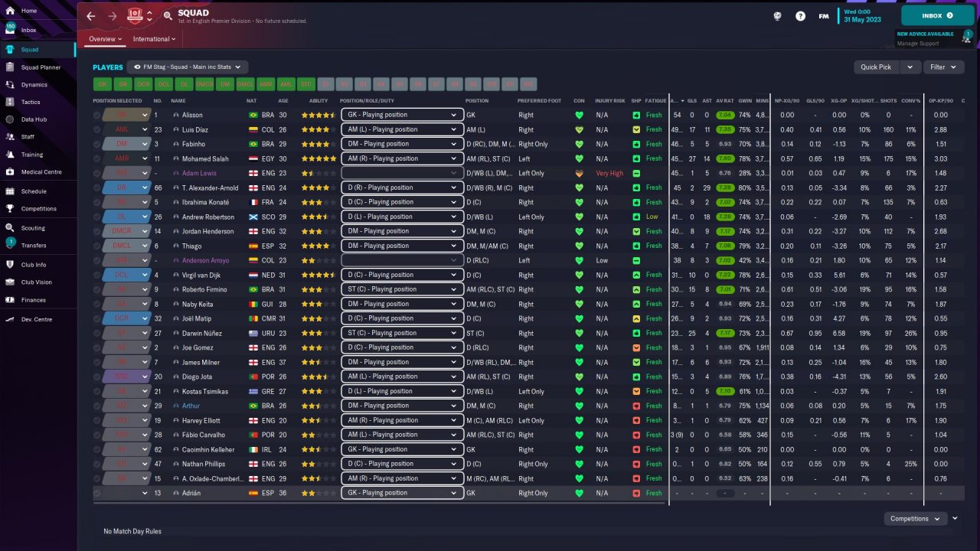
Task: Click the S1 substitute chip
Action: pos(325,84)
